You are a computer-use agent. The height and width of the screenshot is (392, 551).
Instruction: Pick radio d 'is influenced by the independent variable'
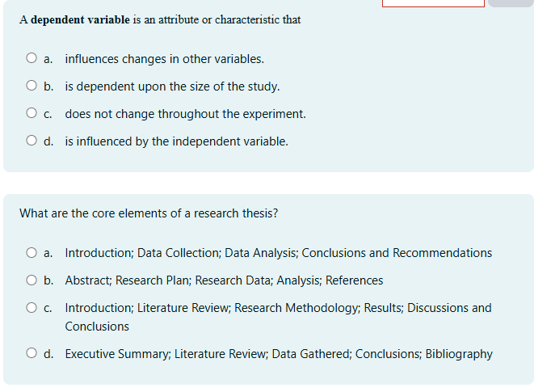(x=32, y=141)
